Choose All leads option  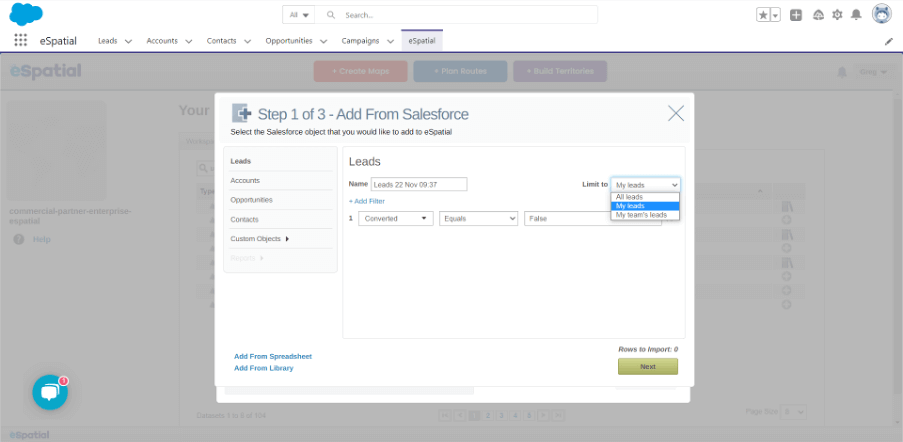point(645,197)
